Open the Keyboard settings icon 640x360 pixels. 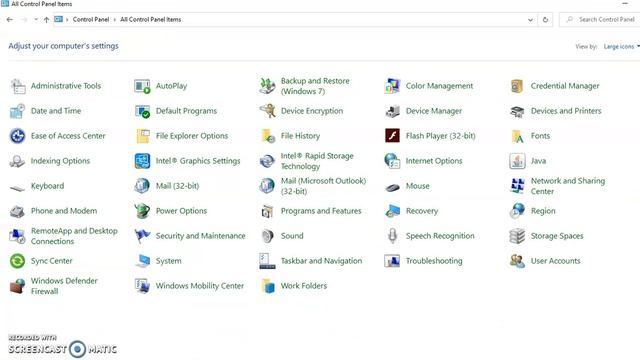pyautogui.click(x=18, y=187)
